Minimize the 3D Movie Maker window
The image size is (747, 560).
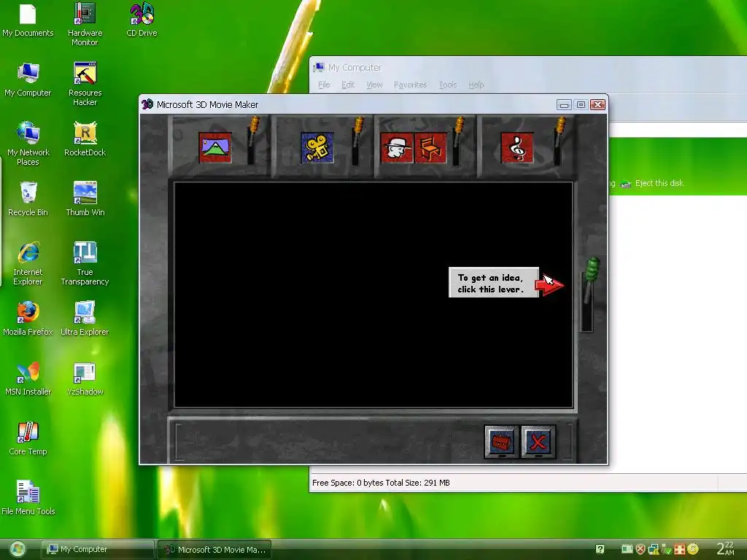click(x=564, y=105)
